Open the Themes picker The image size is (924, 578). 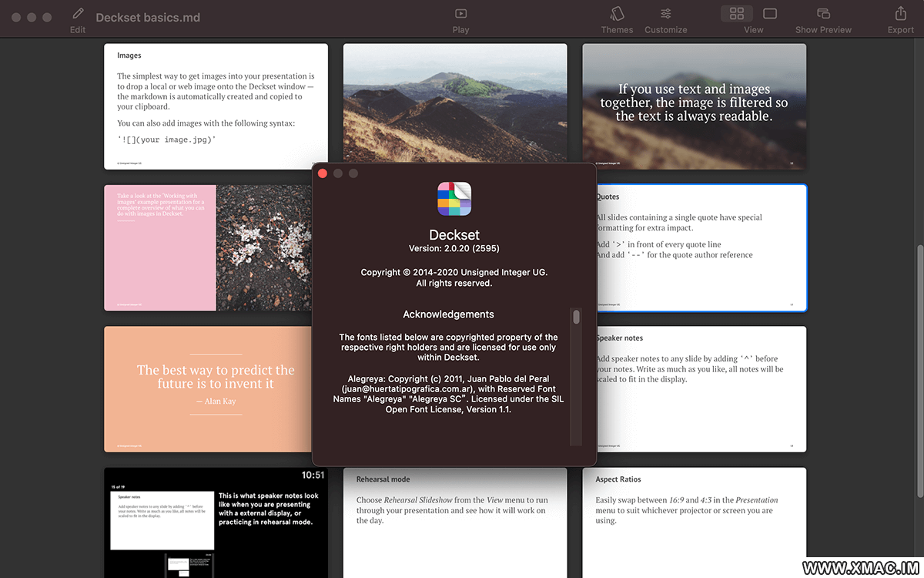point(617,14)
